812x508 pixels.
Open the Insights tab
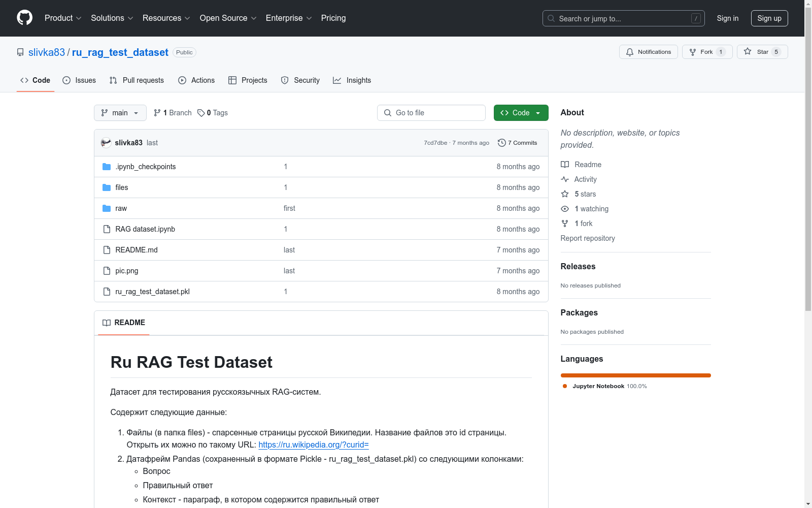pos(352,80)
